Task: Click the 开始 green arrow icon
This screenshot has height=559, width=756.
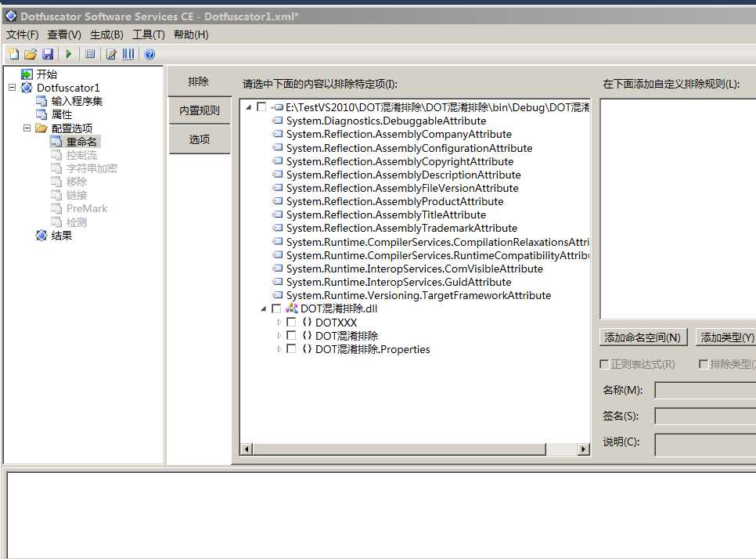Action: click(27, 74)
